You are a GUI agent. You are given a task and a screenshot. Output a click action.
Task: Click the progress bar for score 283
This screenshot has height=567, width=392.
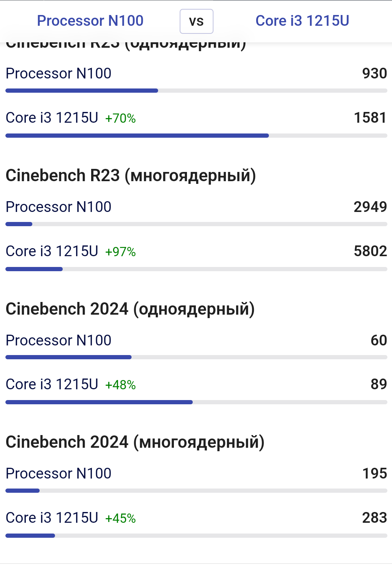coord(196,535)
